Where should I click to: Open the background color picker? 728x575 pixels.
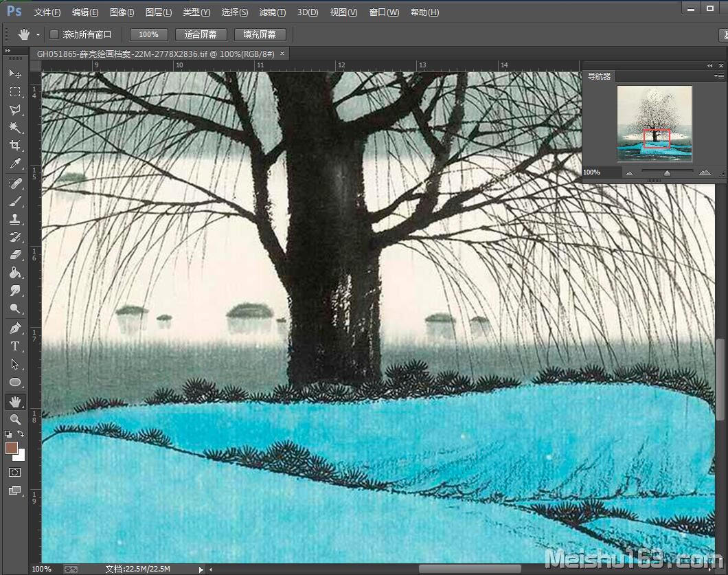(21, 455)
